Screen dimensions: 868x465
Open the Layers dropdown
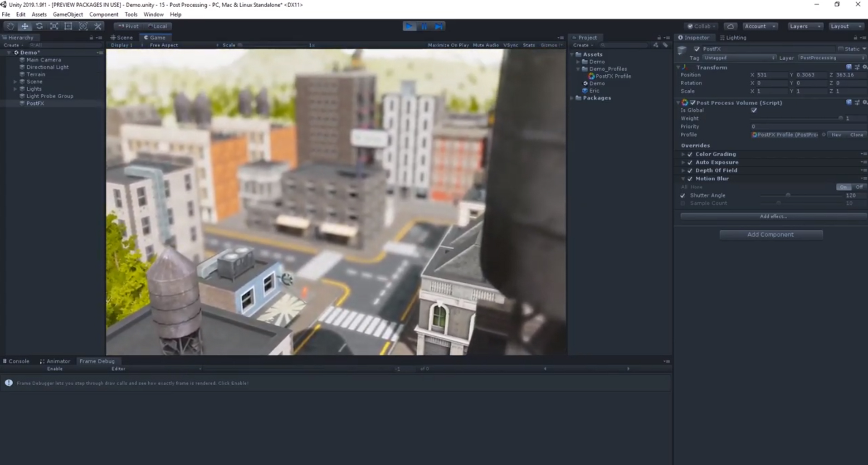pos(805,26)
